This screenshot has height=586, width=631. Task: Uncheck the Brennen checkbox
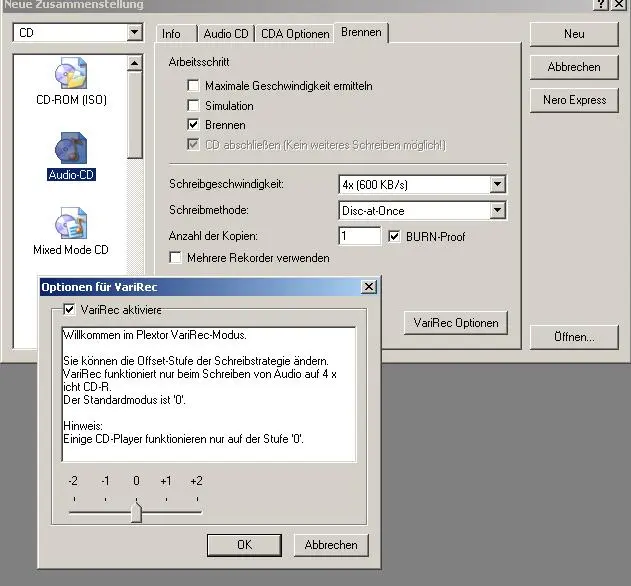click(193, 125)
